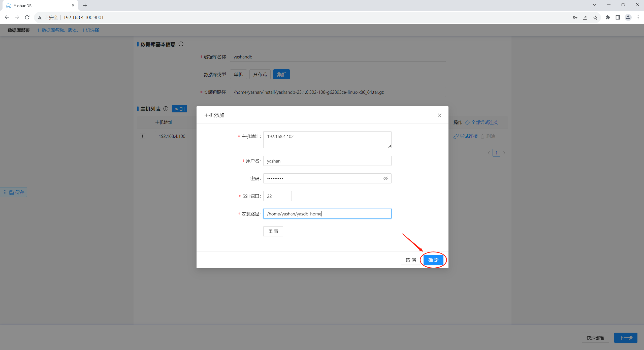Toggle browser side panel icon
The image size is (644, 350).
pyautogui.click(x=618, y=17)
